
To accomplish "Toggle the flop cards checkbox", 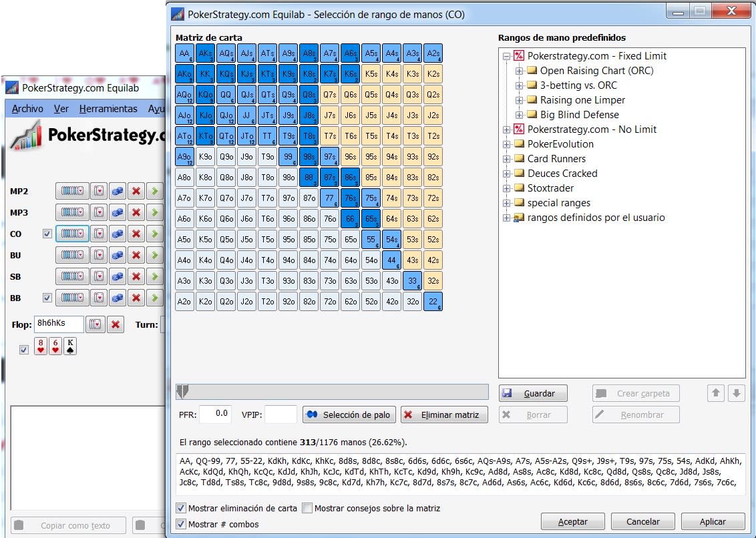I will [x=23, y=350].
